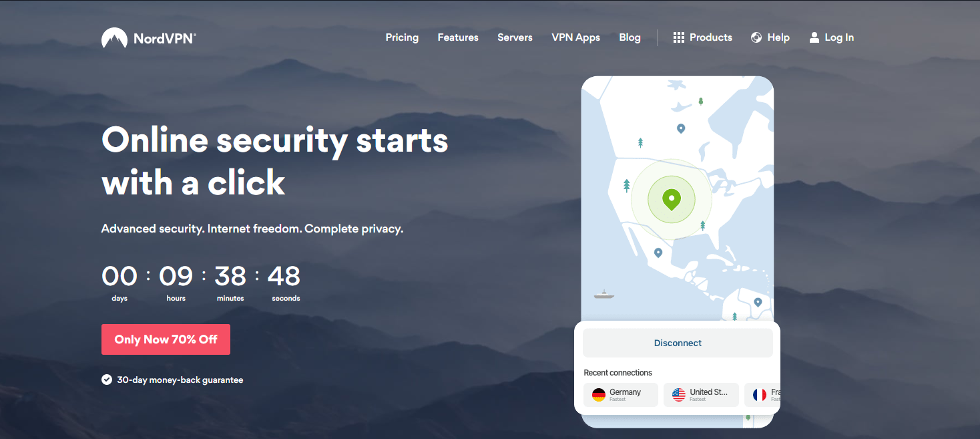Screen dimensions: 980x439
Task: Select the United States flag icon
Action: click(x=680, y=394)
